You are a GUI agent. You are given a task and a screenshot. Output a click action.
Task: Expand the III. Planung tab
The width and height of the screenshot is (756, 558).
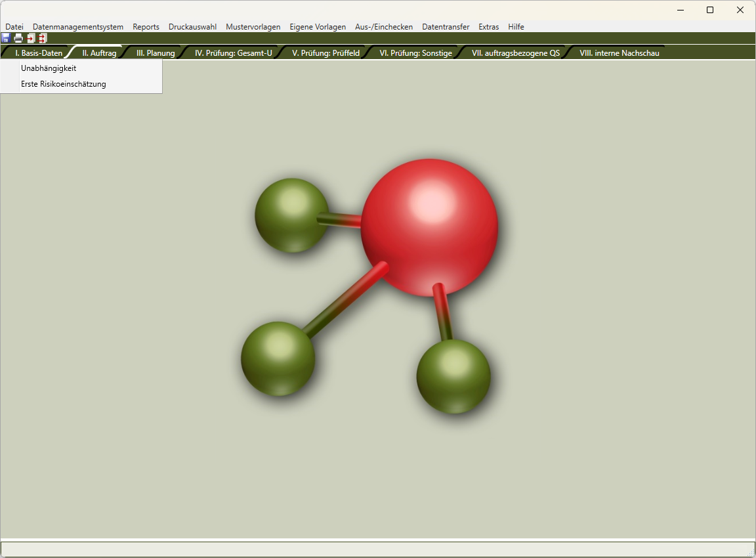(x=156, y=53)
